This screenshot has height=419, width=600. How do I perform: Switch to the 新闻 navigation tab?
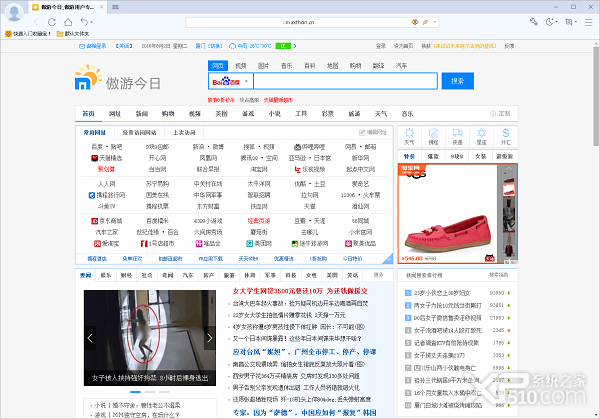(142, 114)
